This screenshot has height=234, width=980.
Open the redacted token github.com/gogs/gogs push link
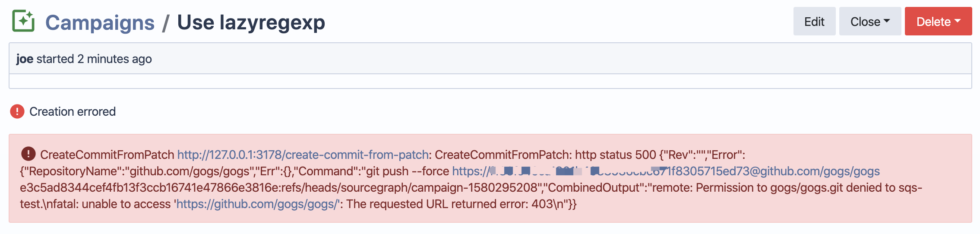click(x=666, y=171)
